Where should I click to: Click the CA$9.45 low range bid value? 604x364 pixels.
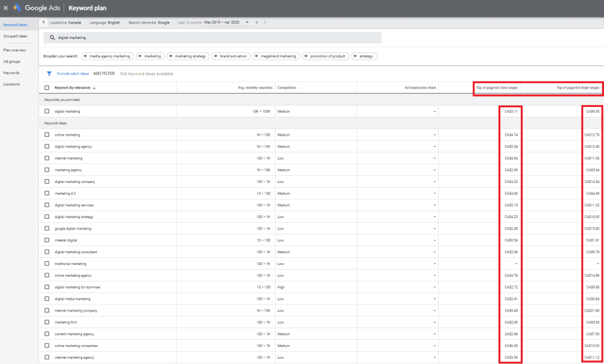point(511,310)
